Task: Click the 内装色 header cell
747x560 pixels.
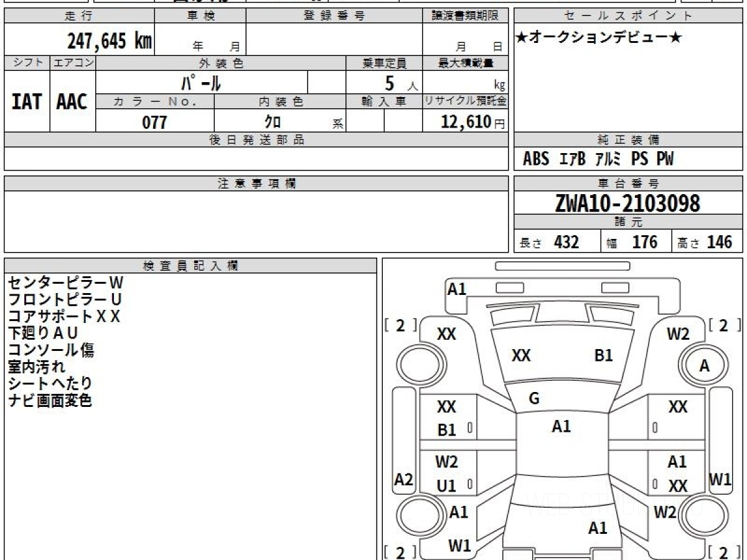Action: point(280,102)
